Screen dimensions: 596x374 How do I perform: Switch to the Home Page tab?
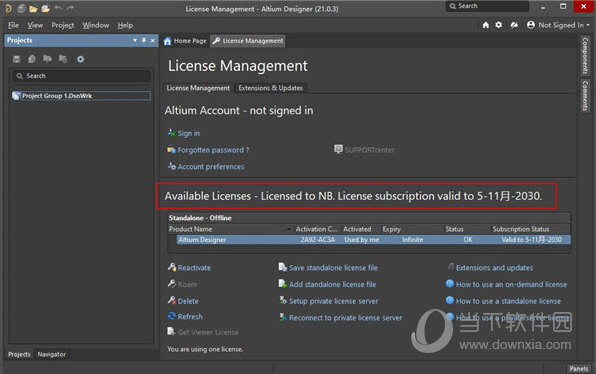185,41
